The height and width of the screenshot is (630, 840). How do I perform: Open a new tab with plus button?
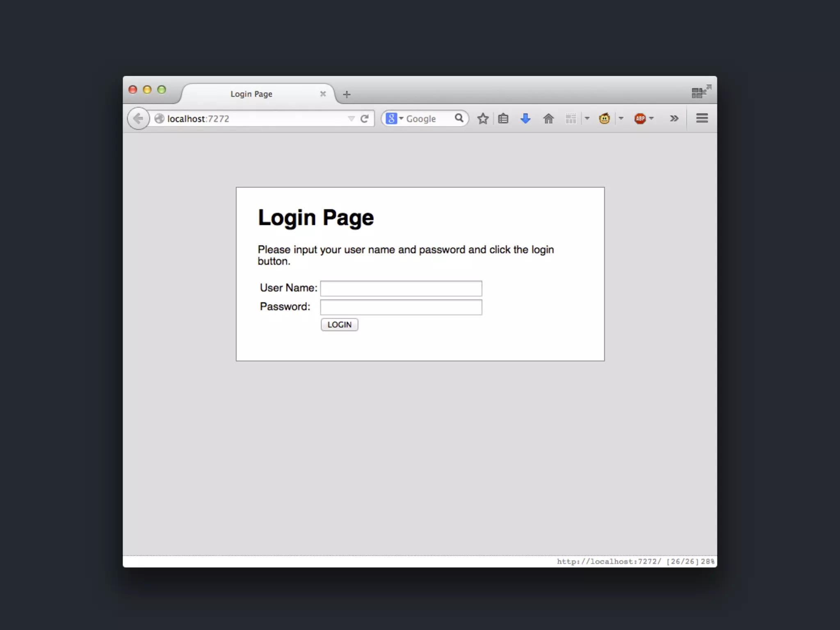point(347,94)
